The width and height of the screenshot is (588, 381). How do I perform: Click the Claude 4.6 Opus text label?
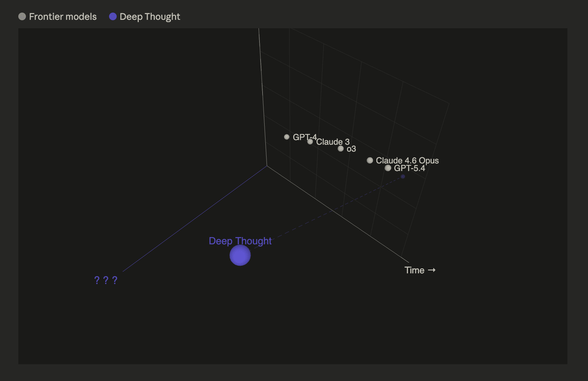click(x=407, y=160)
